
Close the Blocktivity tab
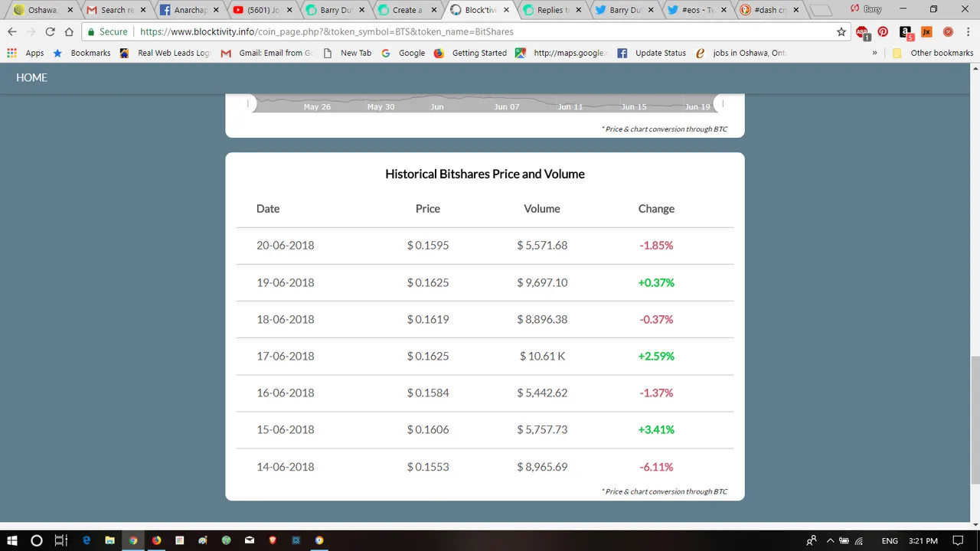506,10
